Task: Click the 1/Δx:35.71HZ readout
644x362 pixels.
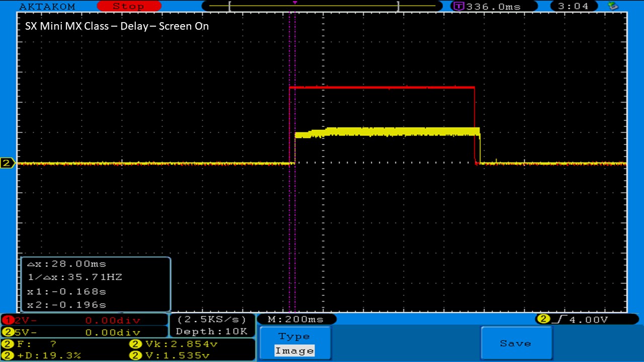Action: (x=74, y=277)
